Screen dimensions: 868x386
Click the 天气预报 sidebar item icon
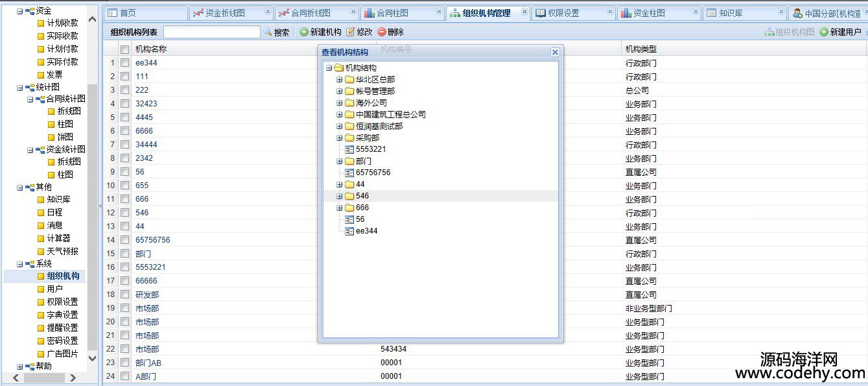41,251
